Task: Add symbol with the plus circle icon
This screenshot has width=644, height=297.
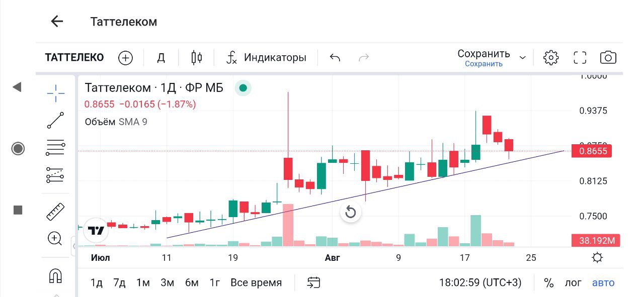Action: [x=125, y=58]
